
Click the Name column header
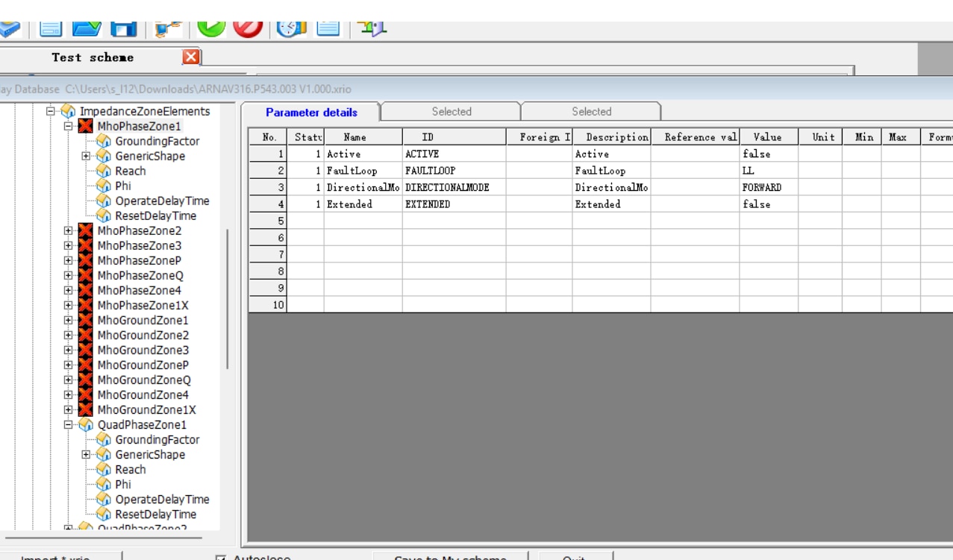click(x=363, y=137)
